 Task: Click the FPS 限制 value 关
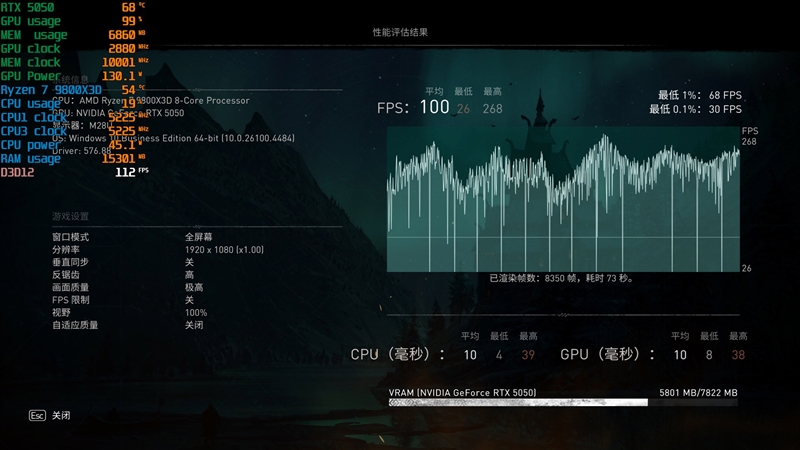coord(189,299)
